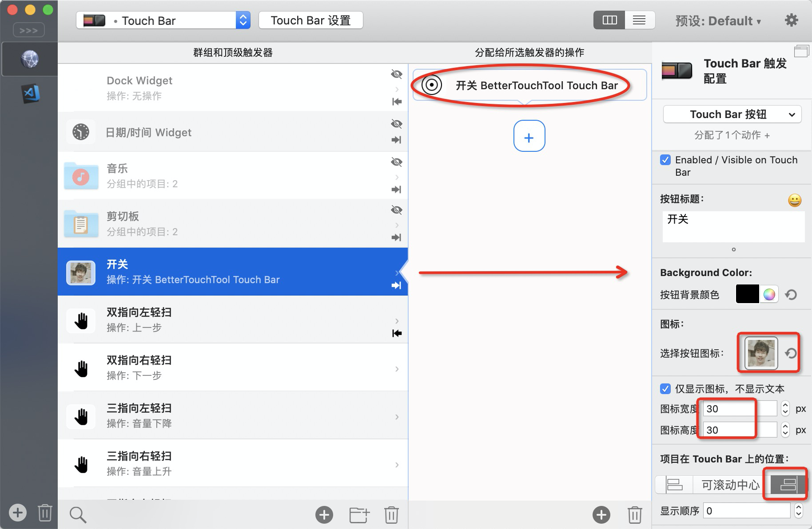The image size is (812, 529).
Task: Click the black button background color swatch
Action: click(747, 294)
